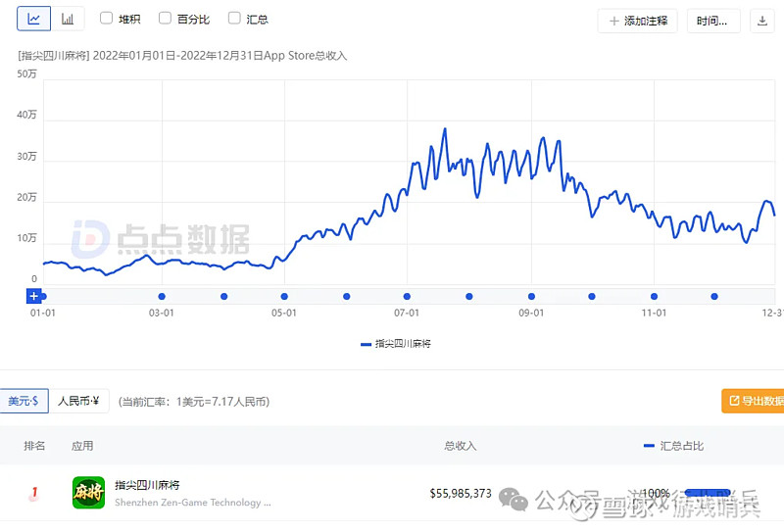The height and width of the screenshot is (532, 784).
Task: Click the $55,985,373 revenue value
Action: (x=461, y=494)
